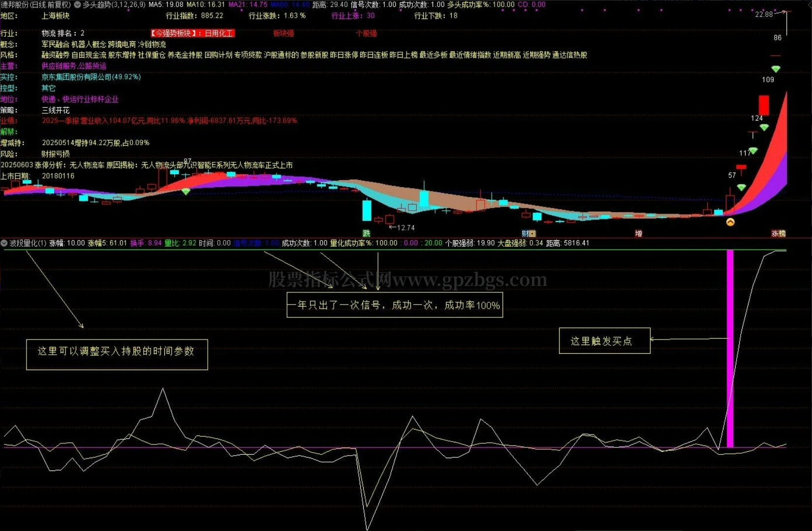Click listing date 20180116
812x531 pixels.
pos(58,176)
